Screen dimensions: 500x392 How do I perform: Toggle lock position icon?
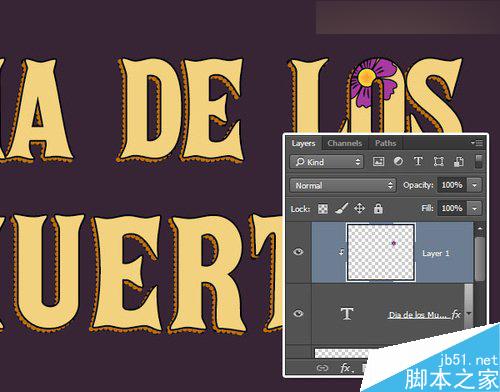click(x=359, y=209)
